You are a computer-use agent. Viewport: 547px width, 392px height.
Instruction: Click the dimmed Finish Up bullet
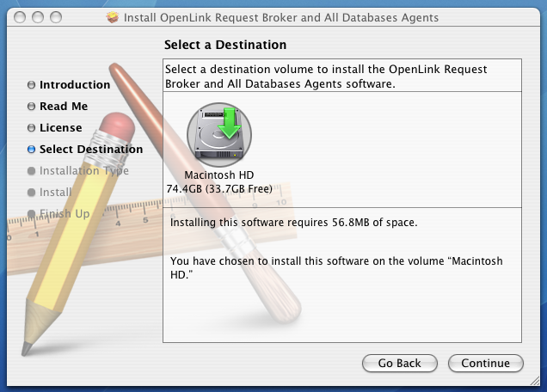coord(32,214)
